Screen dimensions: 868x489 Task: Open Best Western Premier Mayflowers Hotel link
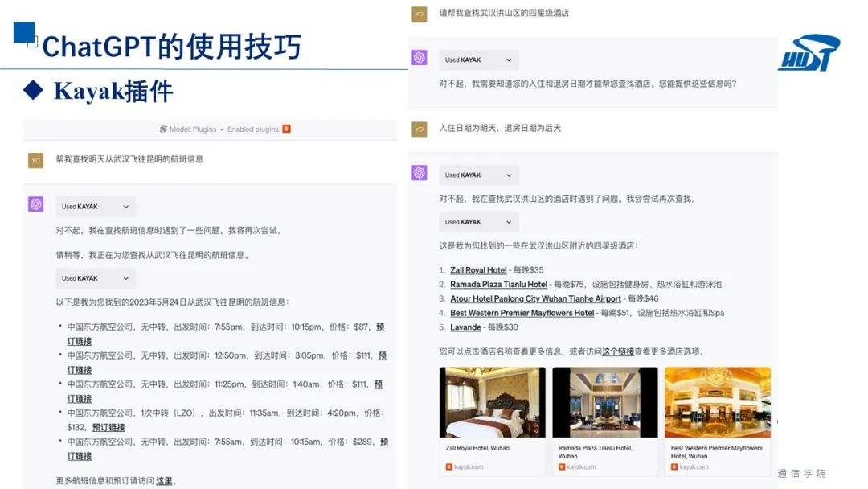coord(522,313)
